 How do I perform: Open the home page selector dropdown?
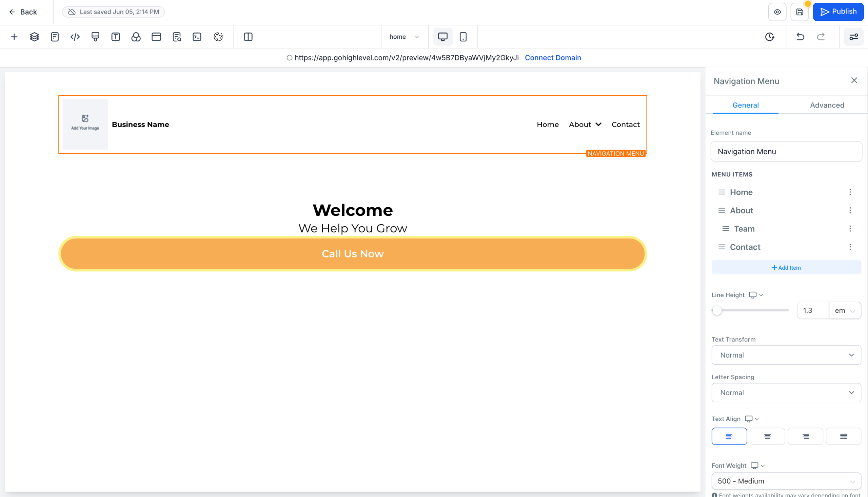click(x=404, y=37)
